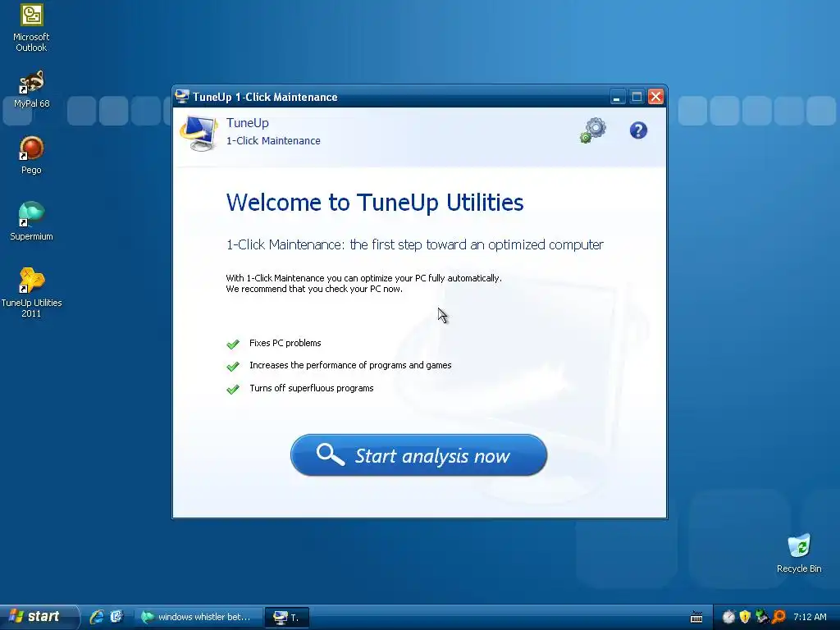Select the Recycle Bin icon
Image resolution: width=840 pixels, height=630 pixels.
[799, 554]
